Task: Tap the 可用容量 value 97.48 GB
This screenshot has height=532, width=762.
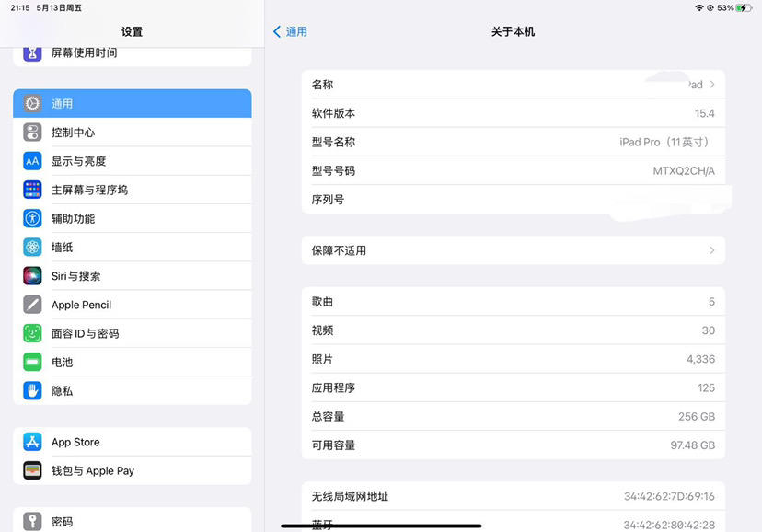Action: pos(693,445)
